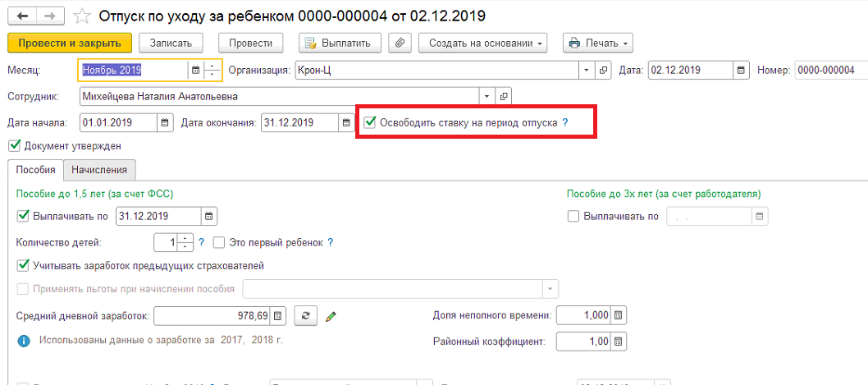Recalculate average daily earnings refresh icon
The image size is (868, 385).
pos(305,316)
